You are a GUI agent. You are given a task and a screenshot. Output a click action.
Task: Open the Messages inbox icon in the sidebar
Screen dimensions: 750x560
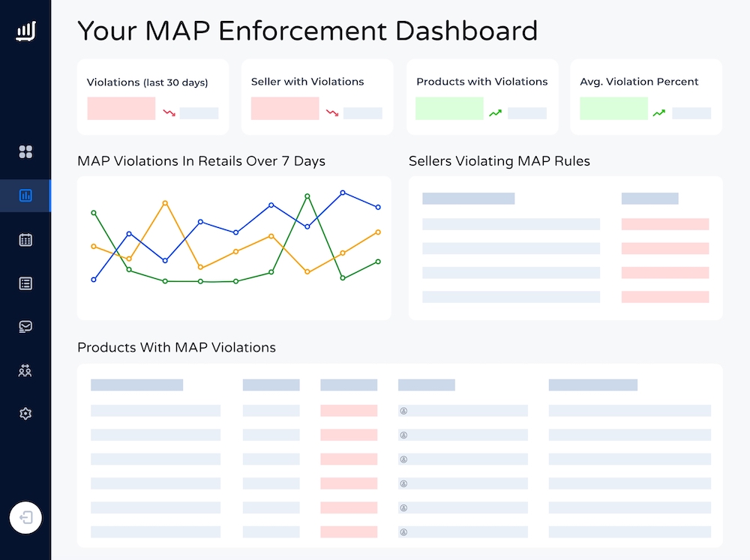[25, 327]
